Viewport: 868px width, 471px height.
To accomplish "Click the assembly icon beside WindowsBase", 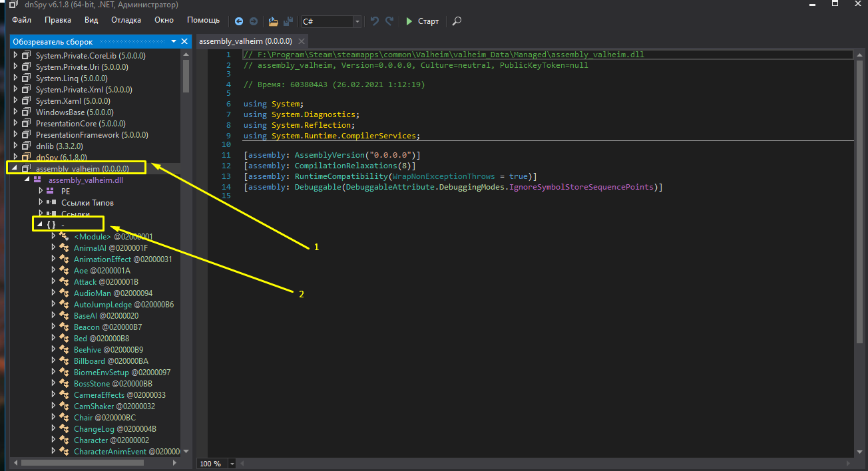I will tap(27, 112).
